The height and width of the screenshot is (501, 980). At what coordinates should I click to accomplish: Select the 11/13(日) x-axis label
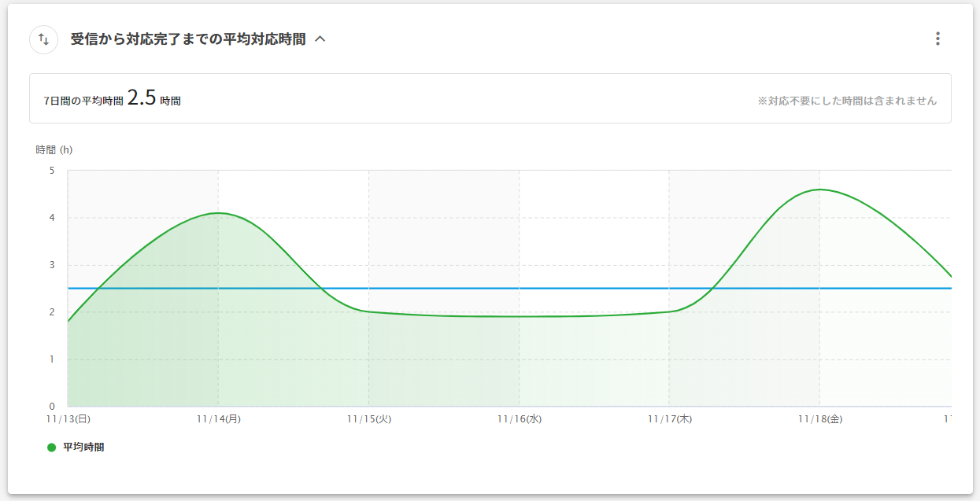pos(68,419)
